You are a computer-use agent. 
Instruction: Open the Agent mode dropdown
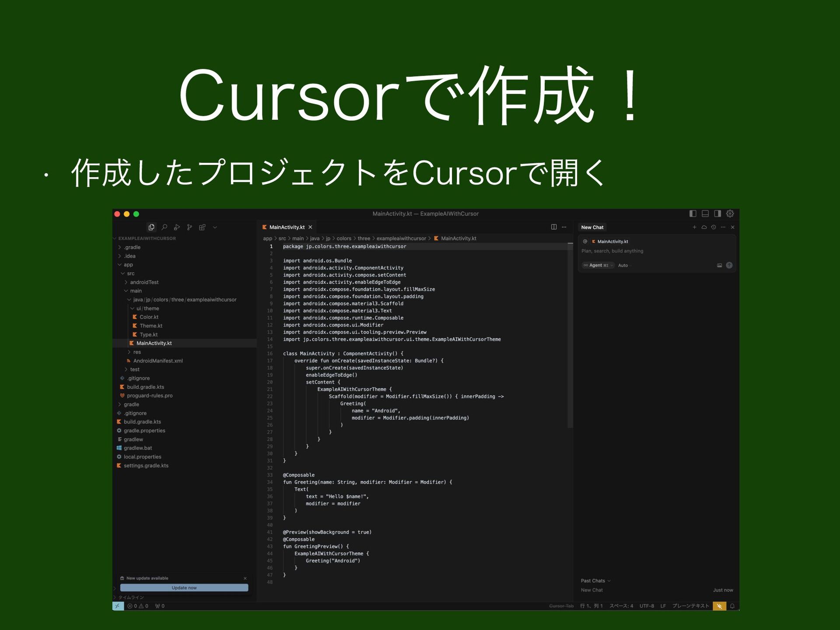pyautogui.click(x=598, y=265)
